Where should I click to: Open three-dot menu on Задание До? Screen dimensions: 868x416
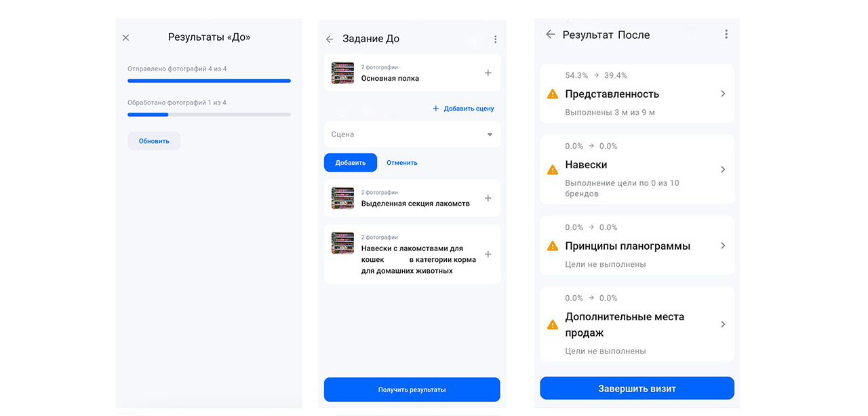point(495,39)
